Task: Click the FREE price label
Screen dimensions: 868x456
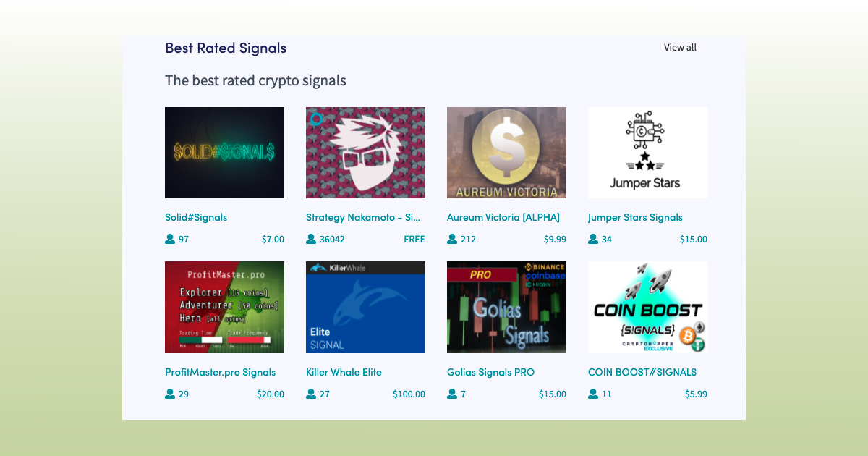Action: pyautogui.click(x=414, y=239)
